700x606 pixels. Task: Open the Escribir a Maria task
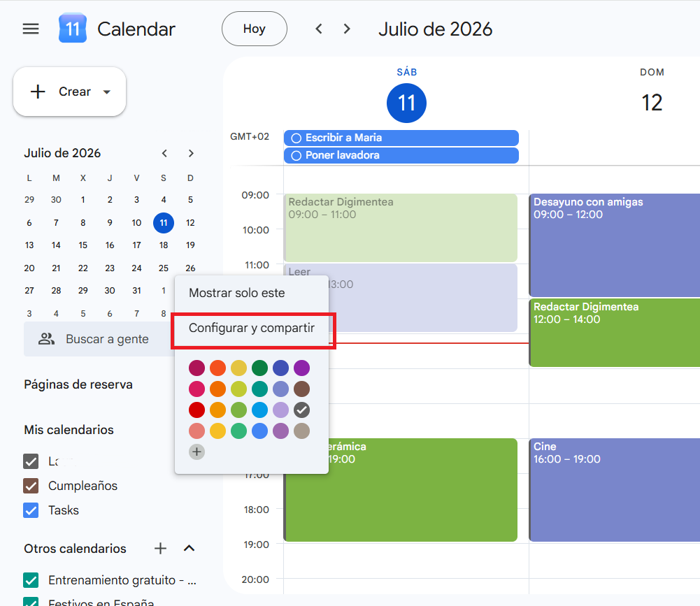point(401,138)
